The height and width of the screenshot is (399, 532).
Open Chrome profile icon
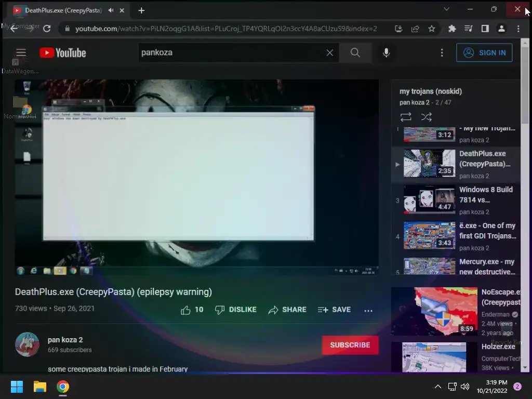click(501, 29)
